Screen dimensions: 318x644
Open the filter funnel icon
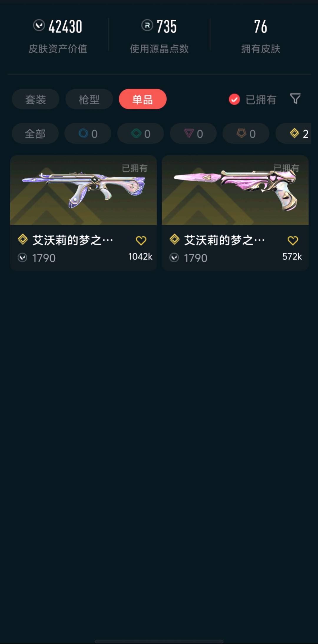coord(295,99)
